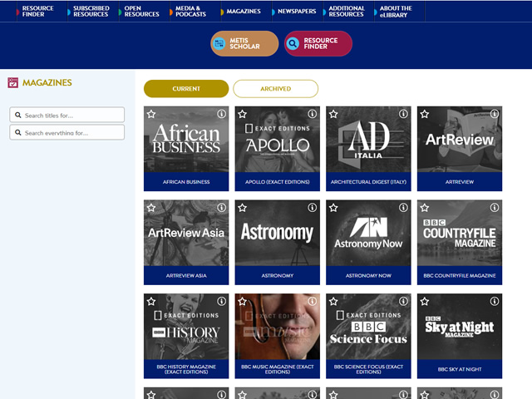Image resolution: width=532 pixels, height=399 pixels.
Task: Toggle the star on Astronomy magazine
Action: coord(243,208)
